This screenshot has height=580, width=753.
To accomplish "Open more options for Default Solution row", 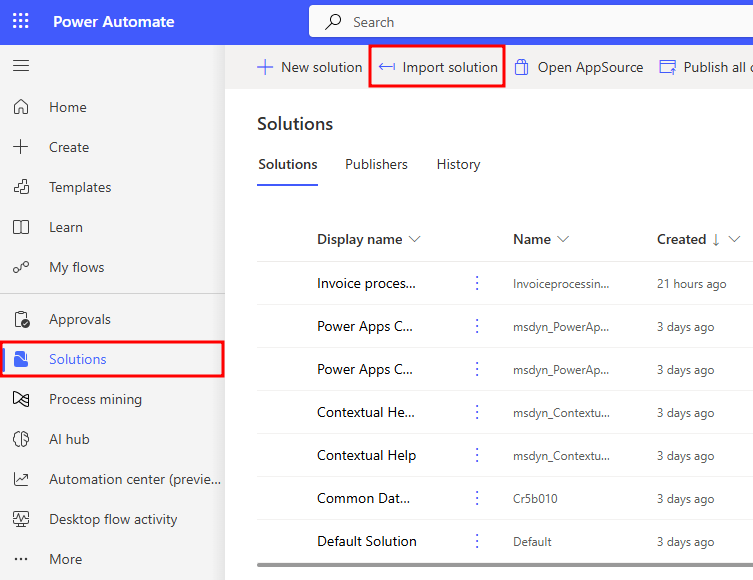I will coord(477,541).
